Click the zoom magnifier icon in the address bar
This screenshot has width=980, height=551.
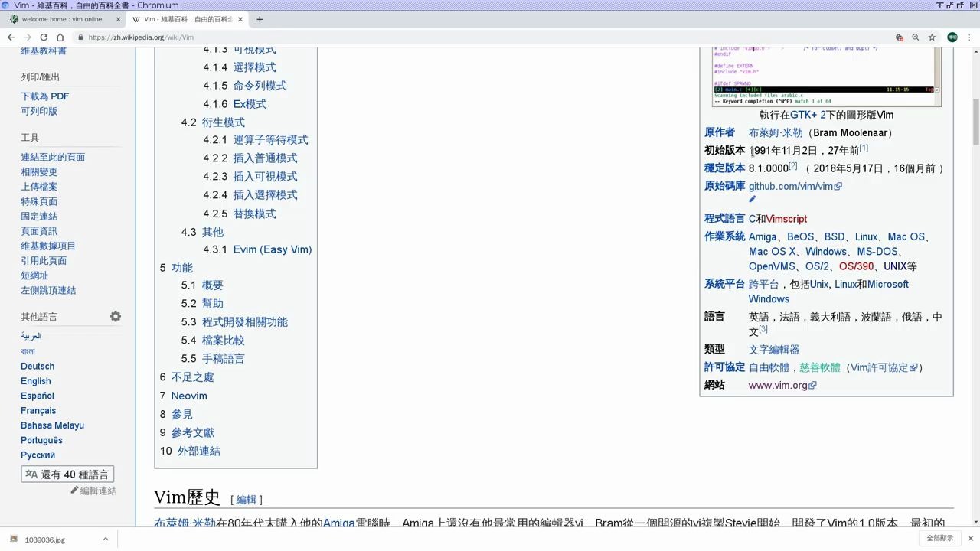[915, 37]
